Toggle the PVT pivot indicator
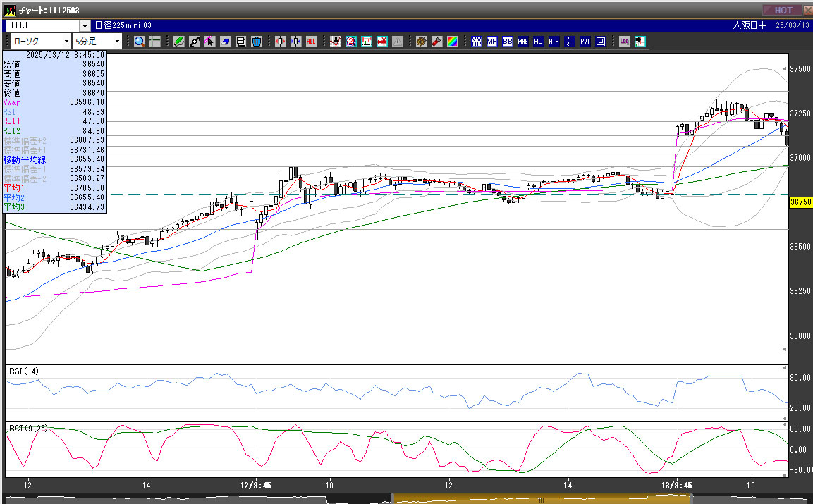813x504 pixels. click(x=585, y=42)
